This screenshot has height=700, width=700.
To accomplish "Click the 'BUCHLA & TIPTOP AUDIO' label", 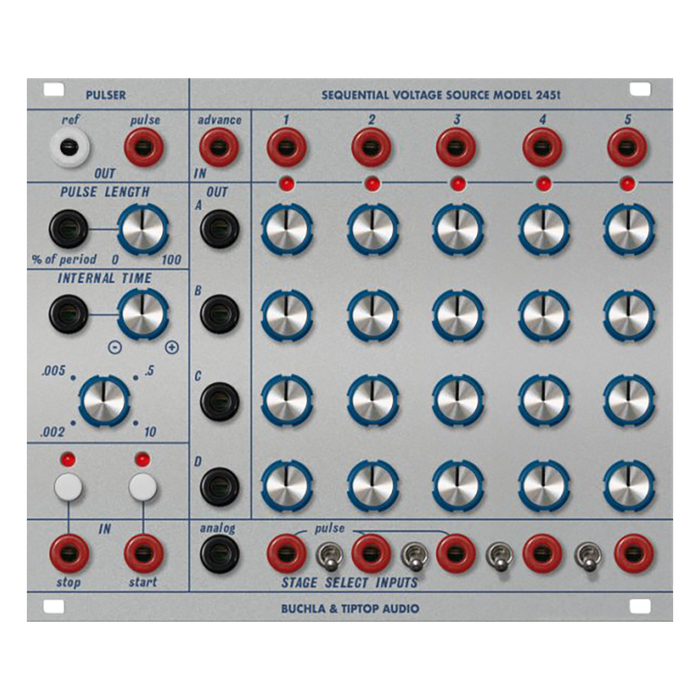I will [350, 608].
